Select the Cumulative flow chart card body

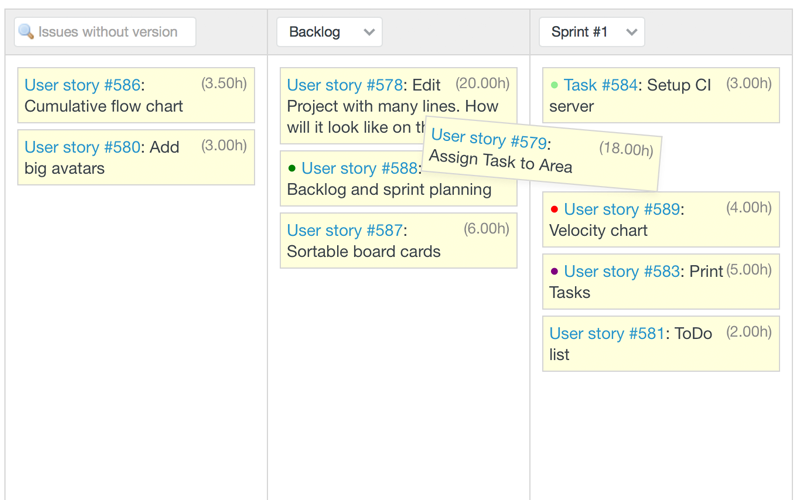pyautogui.click(x=136, y=107)
